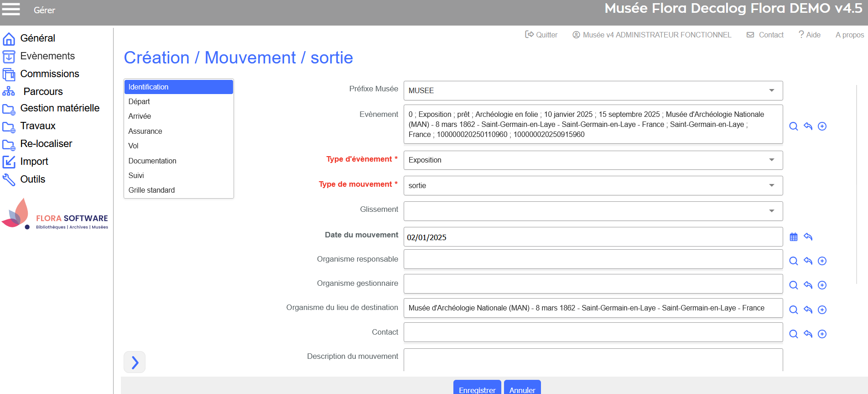Switch to the Départ section
Viewport: 868px width, 394px height.
click(139, 101)
